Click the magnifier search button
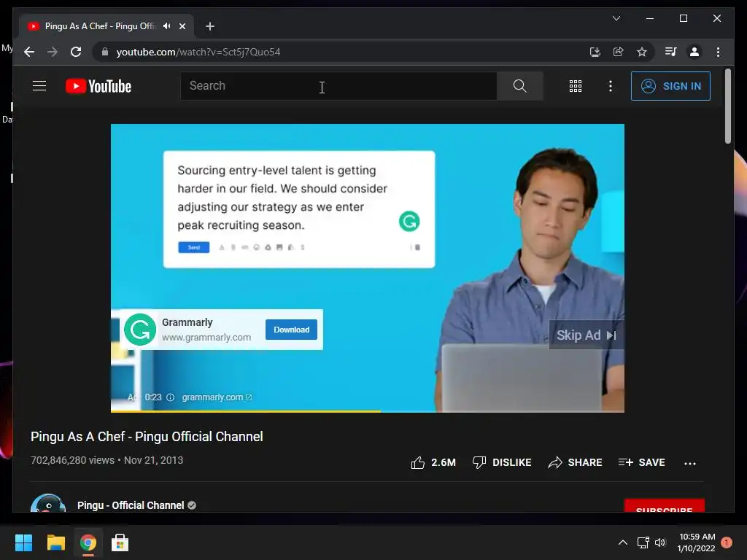The width and height of the screenshot is (747, 560). pyautogui.click(x=519, y=86)
